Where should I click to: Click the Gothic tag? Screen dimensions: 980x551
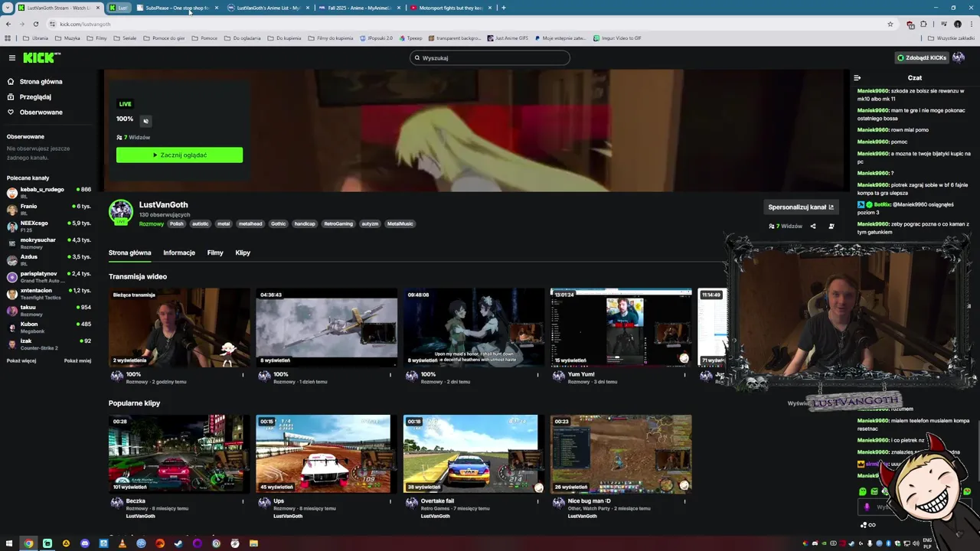pyautogui.click(x=278, y=224)
